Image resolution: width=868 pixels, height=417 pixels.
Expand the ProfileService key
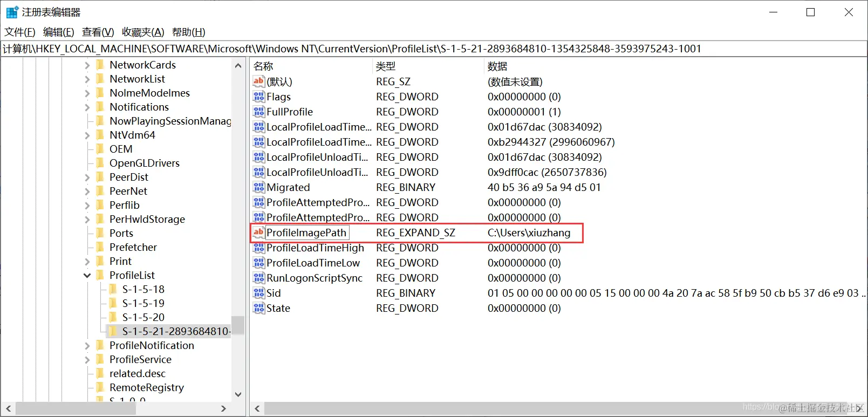[x=87, y=360]
